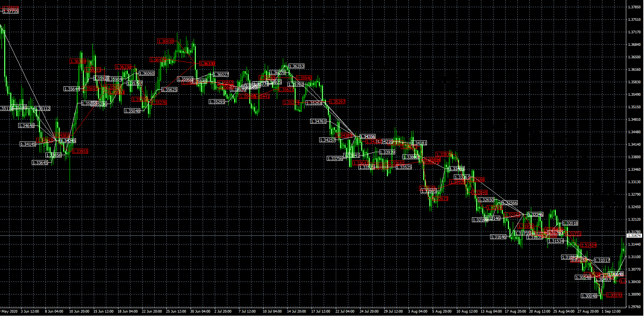Select the white 1.34761 price label
This screenshot has height=316, width=644.
tap(318, 121)
